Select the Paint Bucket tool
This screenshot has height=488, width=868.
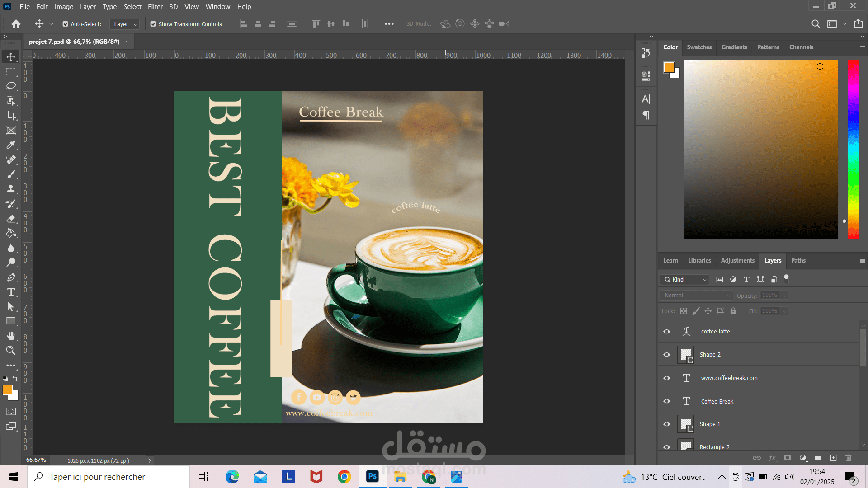click(11, 233)
